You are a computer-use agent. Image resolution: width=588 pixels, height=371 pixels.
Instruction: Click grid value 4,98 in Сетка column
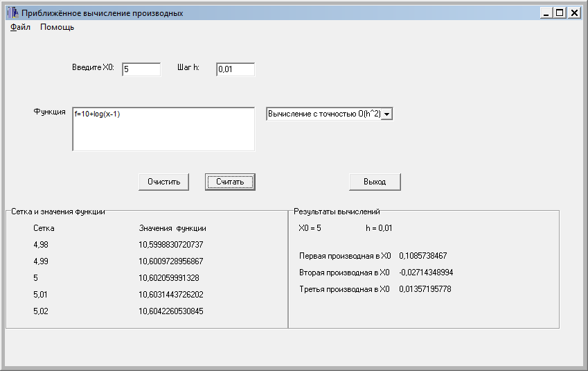pos(41,245)
